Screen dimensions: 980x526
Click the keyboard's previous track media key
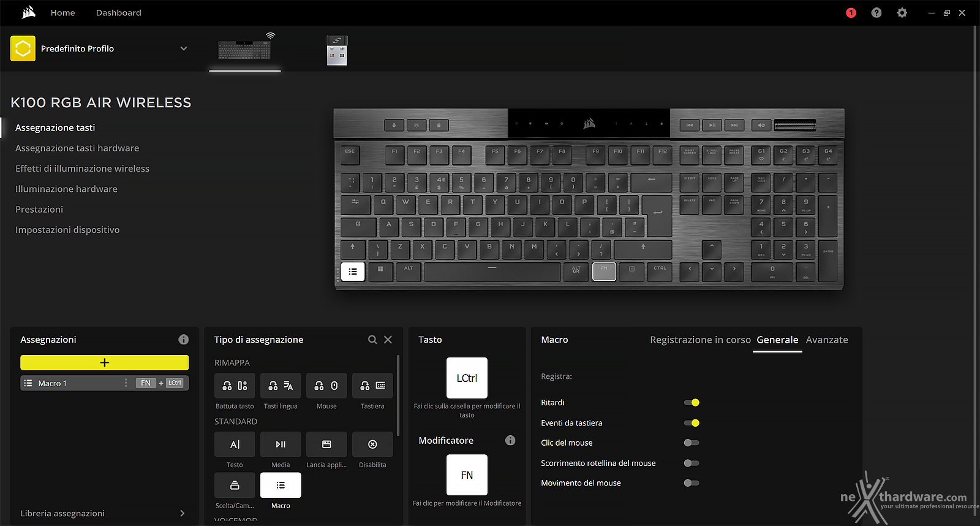click(690, 125)
